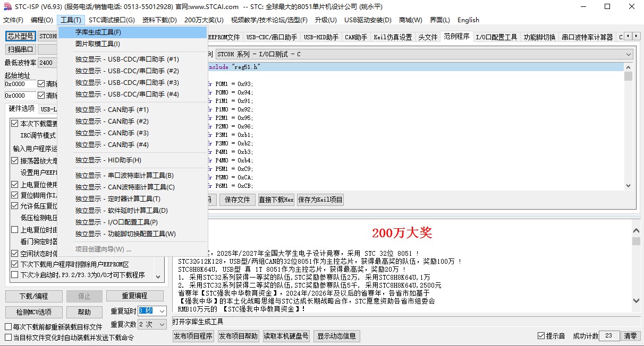
Task: Open the 编程(O) menu
Action: tap(42, 20)
